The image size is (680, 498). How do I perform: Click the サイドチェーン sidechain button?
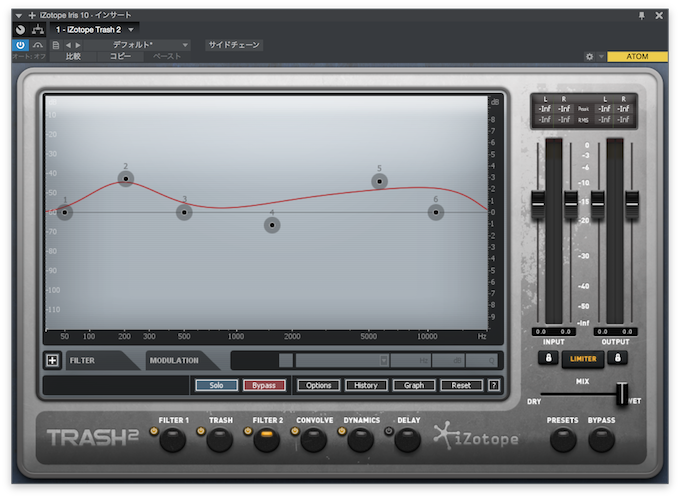(234, 45)
